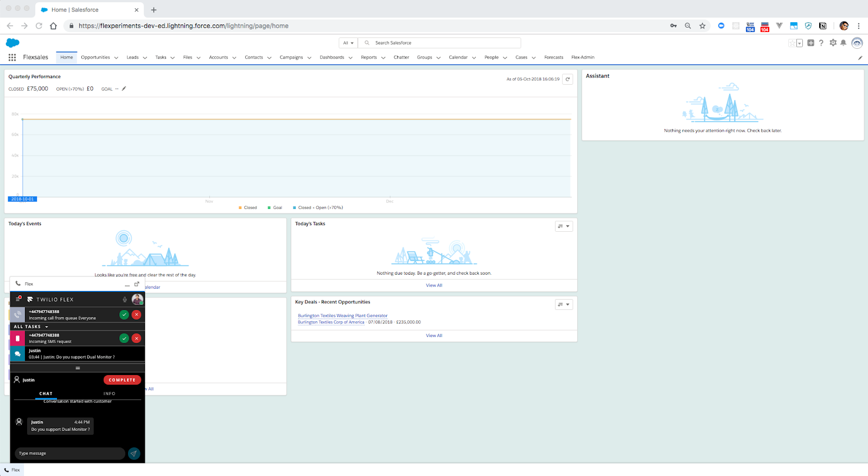868x476 pixels.
Task: Click the Salesforce cloud logo
Action: (12, 43)
